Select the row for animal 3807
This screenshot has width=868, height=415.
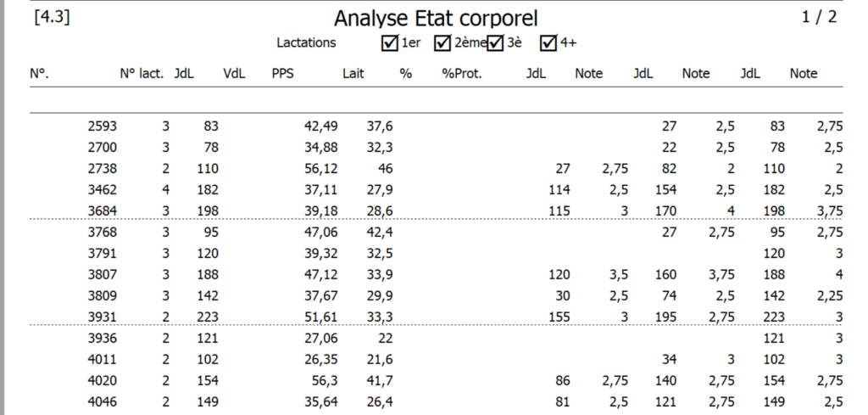pyautogui.click(x=102, y=274)
